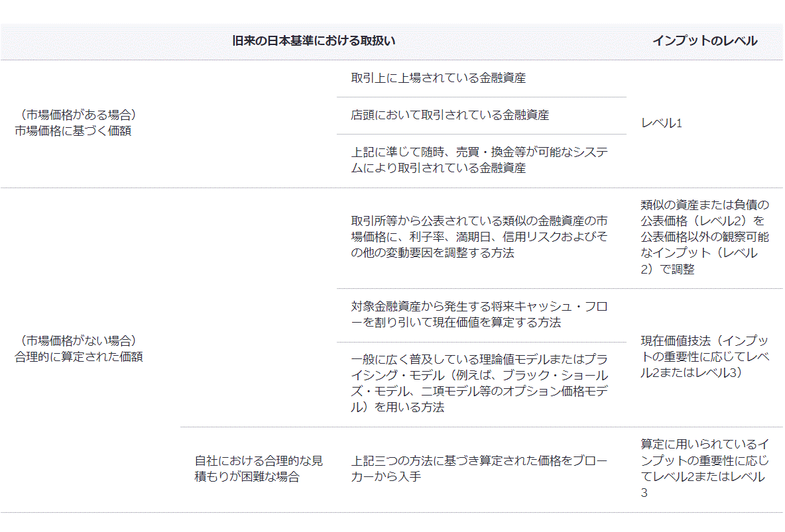The image size is (785, 532).
Task: Select the "取引上に上場されている金融資産" cell
Action: pyautogui.click(x=438, y=78)
